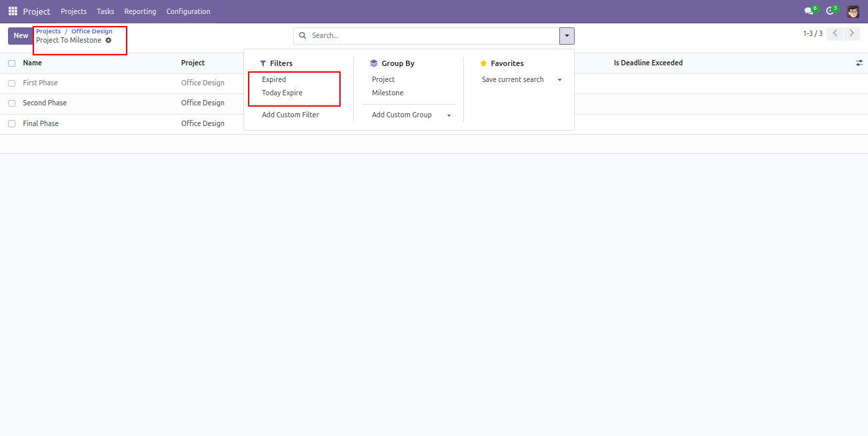
Task: Open the optional columns adjust icon
Action: coord(859,63)
